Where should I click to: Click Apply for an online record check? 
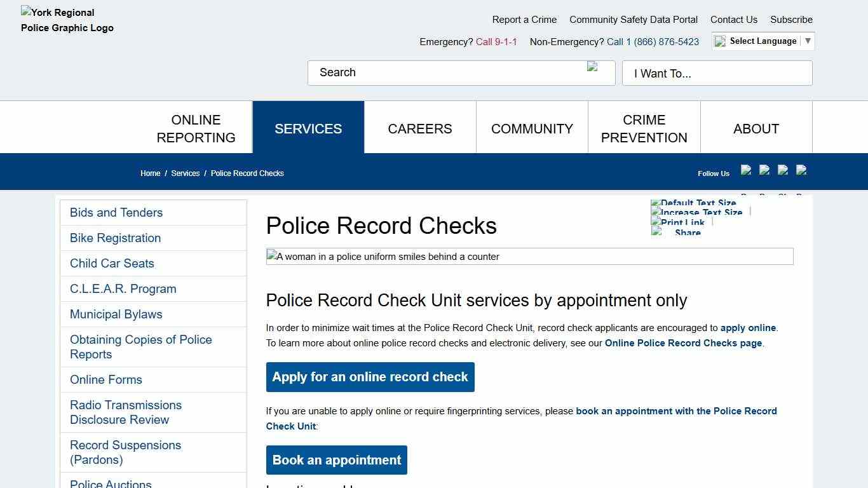370,377
